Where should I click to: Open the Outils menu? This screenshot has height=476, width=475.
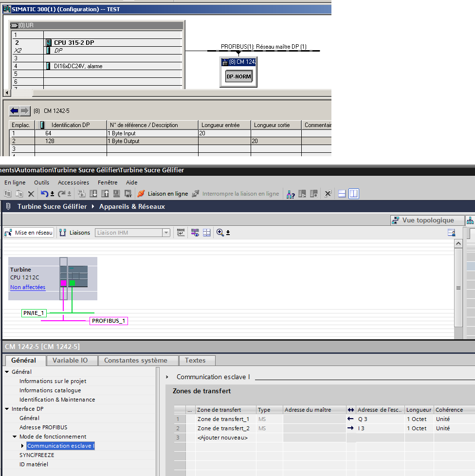click(41, 183)
